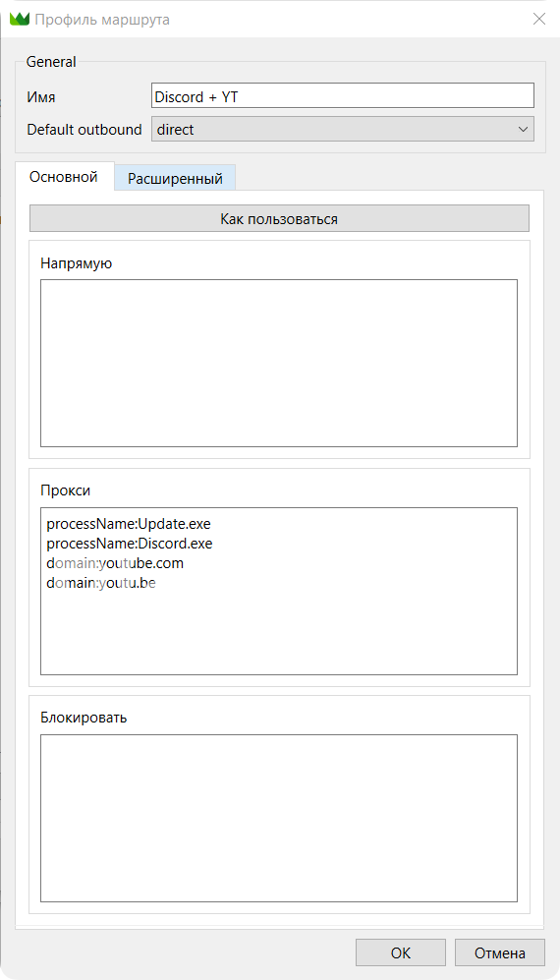
Task: Click the chevron arrow of the direct dropdown
Action: coord(523,130)
